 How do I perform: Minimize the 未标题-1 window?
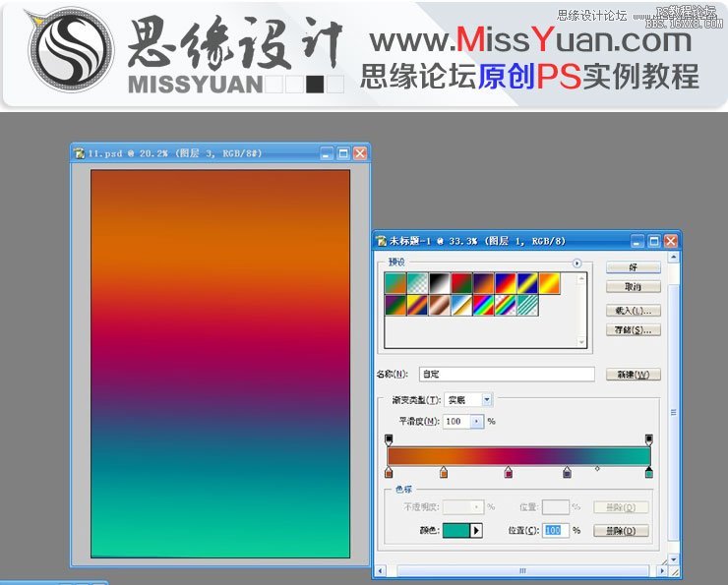637,241
